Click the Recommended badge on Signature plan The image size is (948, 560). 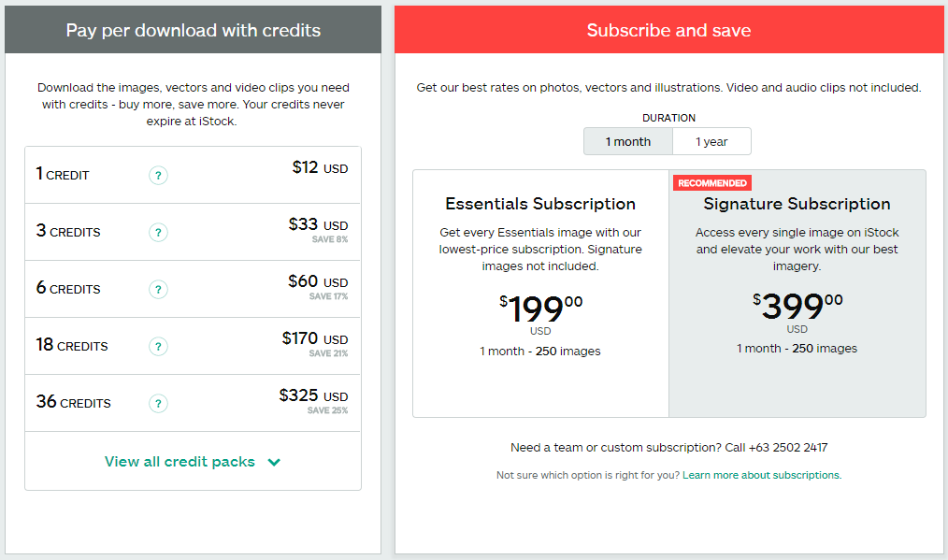[712, 183]
